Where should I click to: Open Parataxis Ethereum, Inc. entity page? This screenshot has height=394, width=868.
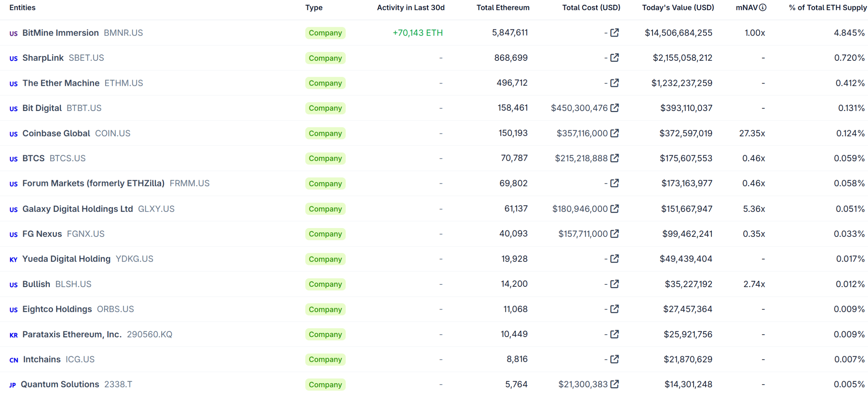pos(72,334)
